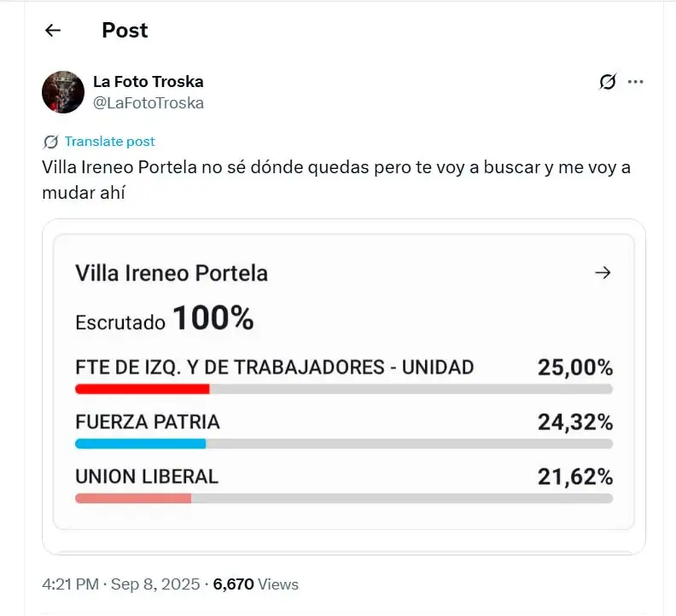Screen dimensions: 676x616
Task: Click the post timestamp 4:21 PM Sep 8, 2025
Action: (x=120, y=584)
